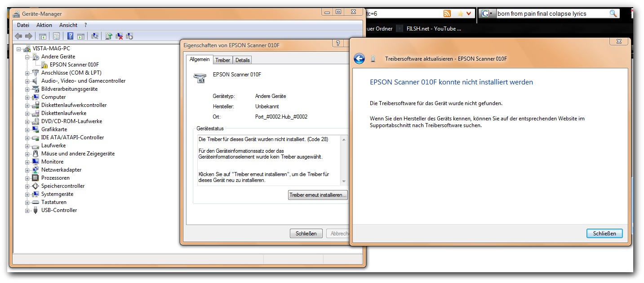Toggle the action pane toolbar icon

tap(81, 36)
